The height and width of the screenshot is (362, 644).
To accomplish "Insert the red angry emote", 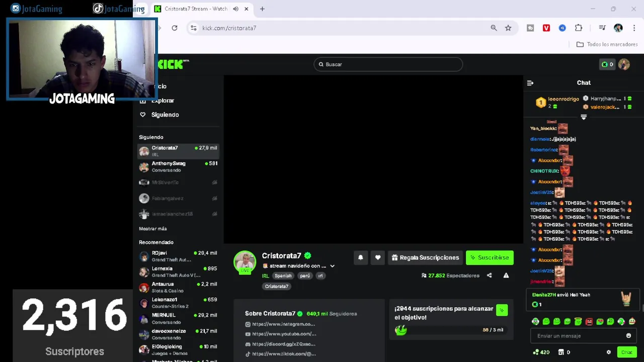I will coord(589,322).
